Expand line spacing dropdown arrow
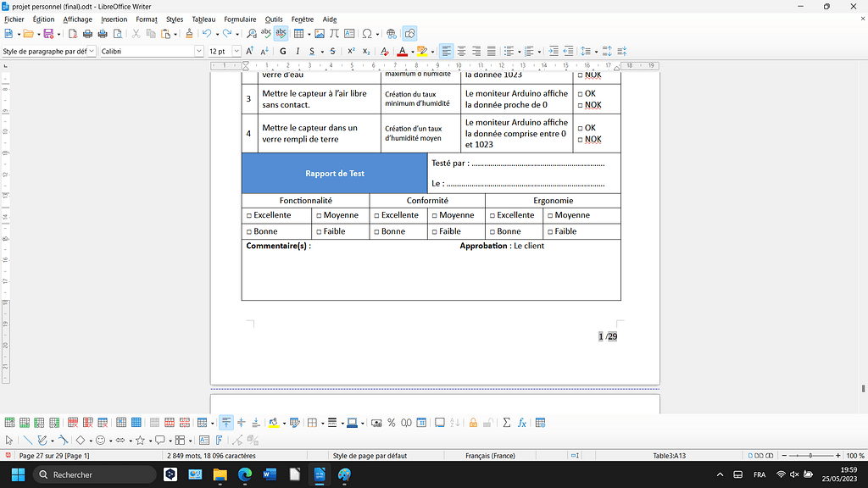This screenshot has height=488, width=868. tap(596, 52)
